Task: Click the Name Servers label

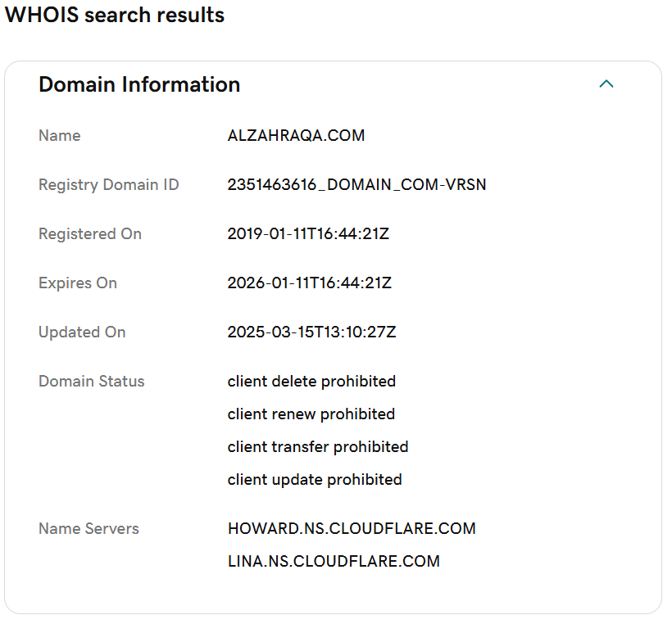Action: coord(89,528)
